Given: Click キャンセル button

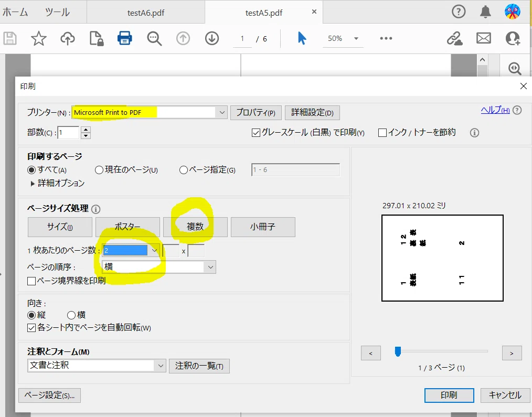Looking at the screenshot, I should click(x=505, y=395).
